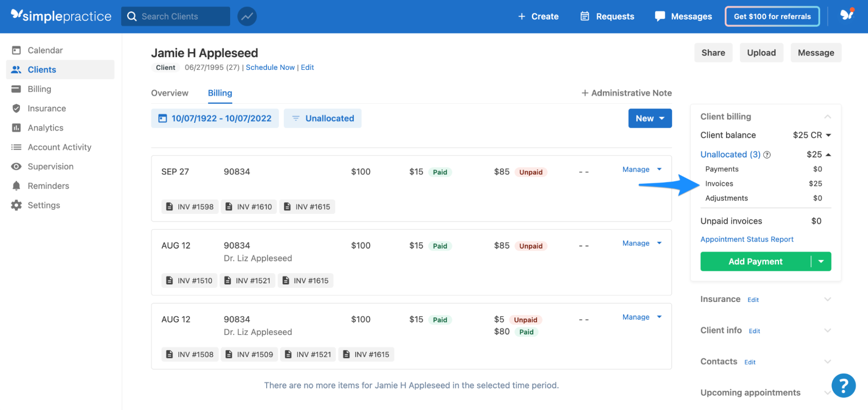The width and height of the screenshot is (868, 410).
Task: Open the Supervision sidebar icon
Action: coord(16,166)
